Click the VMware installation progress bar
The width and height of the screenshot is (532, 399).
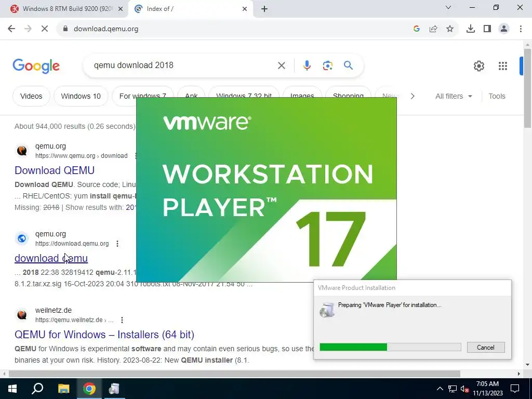[x=390, y=347]
